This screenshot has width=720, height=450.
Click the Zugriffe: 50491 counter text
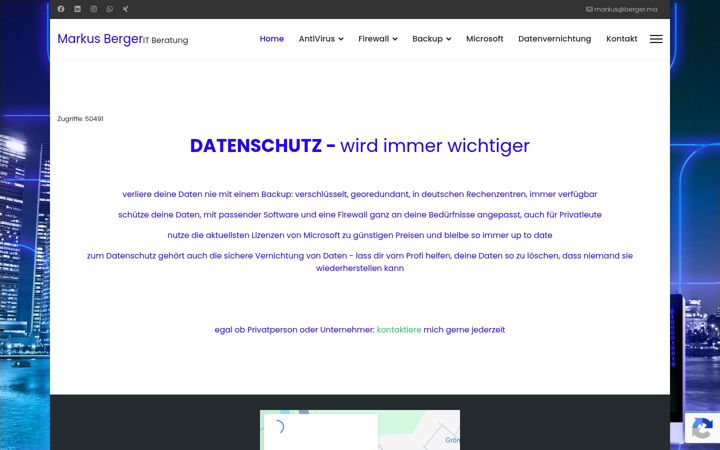(80, 118)
